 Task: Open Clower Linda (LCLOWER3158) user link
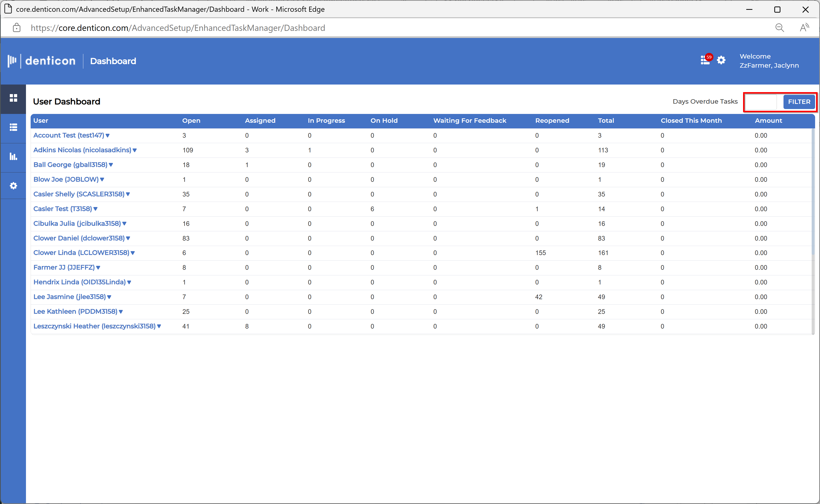[81, 253]
